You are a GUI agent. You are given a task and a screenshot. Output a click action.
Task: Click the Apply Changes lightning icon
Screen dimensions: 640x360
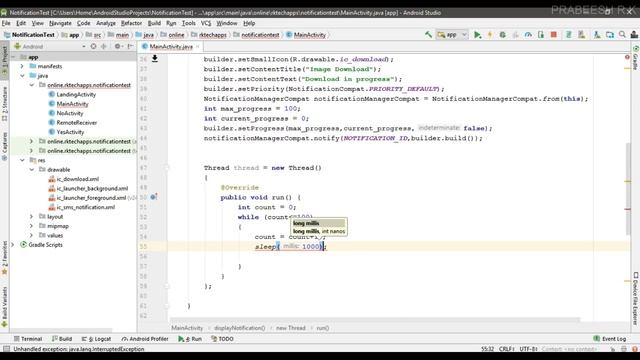490,35
